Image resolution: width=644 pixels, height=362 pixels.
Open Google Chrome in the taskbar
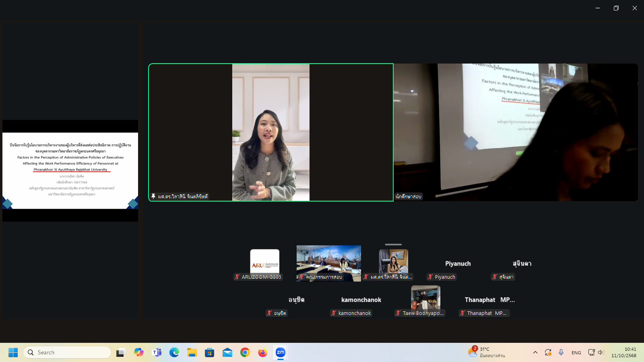[x=245, y=352]
